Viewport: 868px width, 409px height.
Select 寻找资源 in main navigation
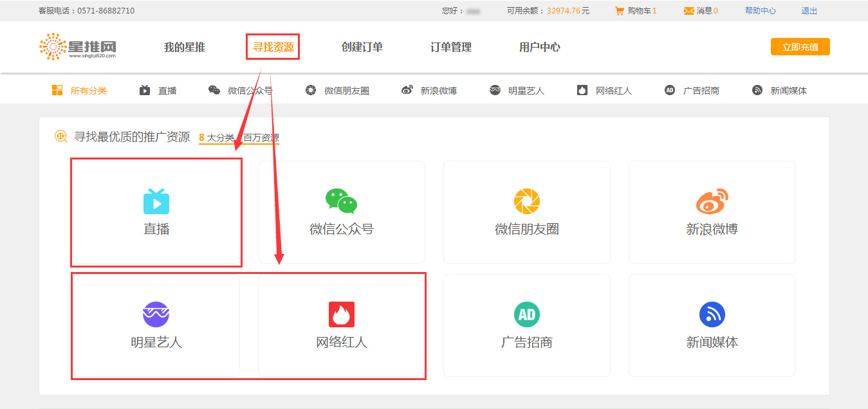[x=273, y=47]
